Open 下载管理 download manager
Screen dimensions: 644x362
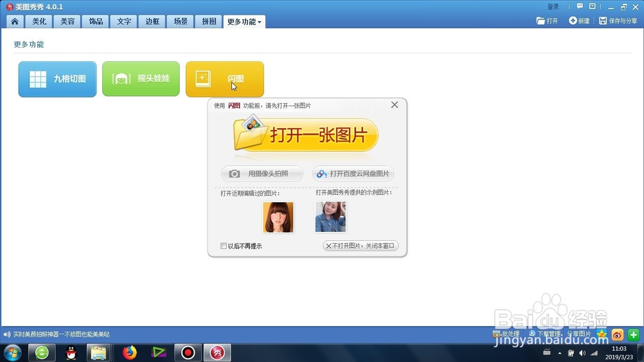point(545,334)
